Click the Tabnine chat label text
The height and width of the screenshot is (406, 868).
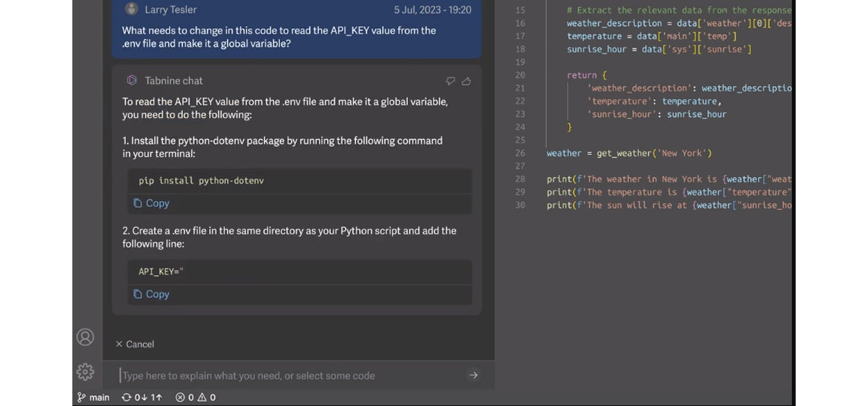point(174,81)
